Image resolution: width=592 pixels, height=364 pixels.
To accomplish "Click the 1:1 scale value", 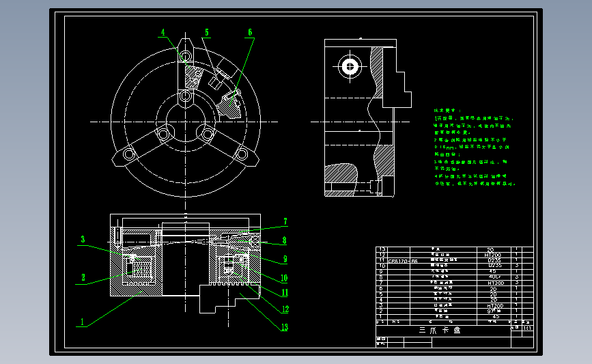I will 527,328.
